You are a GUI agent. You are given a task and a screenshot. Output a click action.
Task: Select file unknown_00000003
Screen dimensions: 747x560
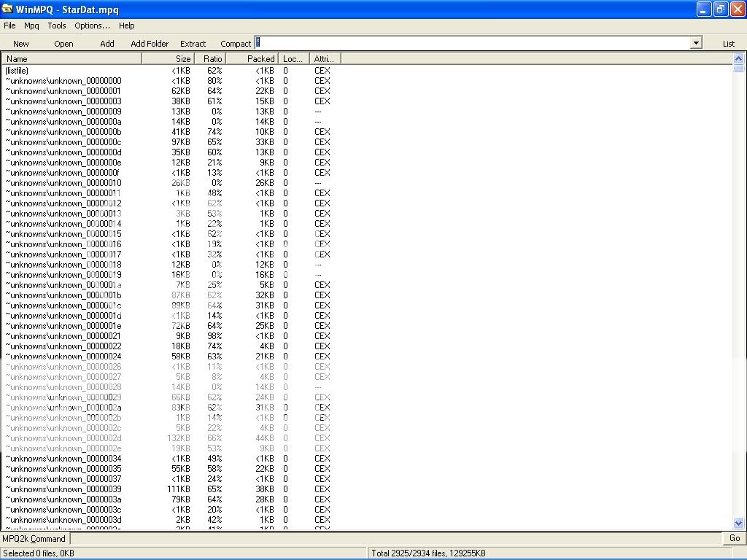pyautogui.click(x=63, y=101)
